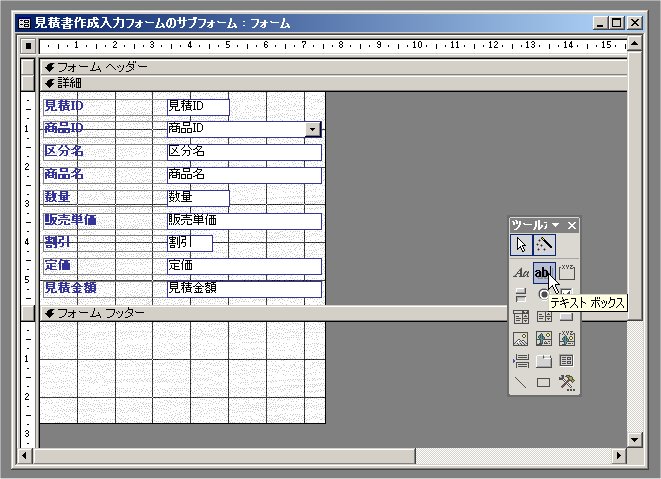
Task: Choose the Select Objects arrow tool
Action: (521, 245)
